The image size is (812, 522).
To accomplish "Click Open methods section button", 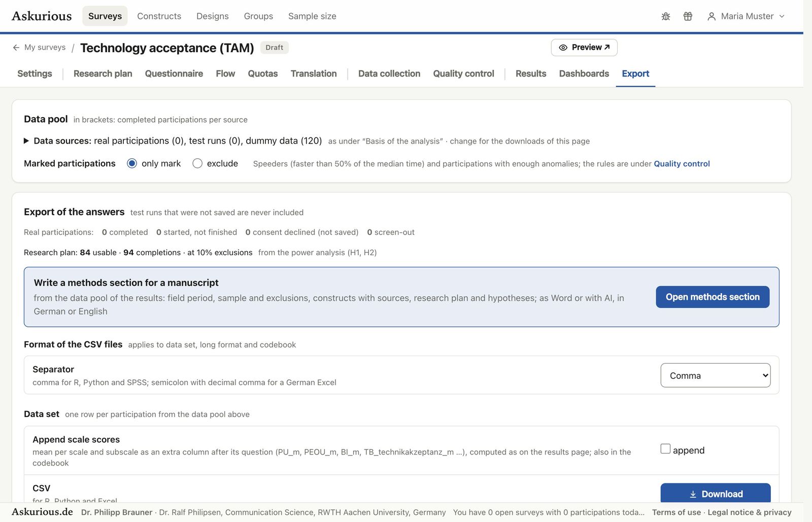I will pyautogui.click(x=713, y=297).
